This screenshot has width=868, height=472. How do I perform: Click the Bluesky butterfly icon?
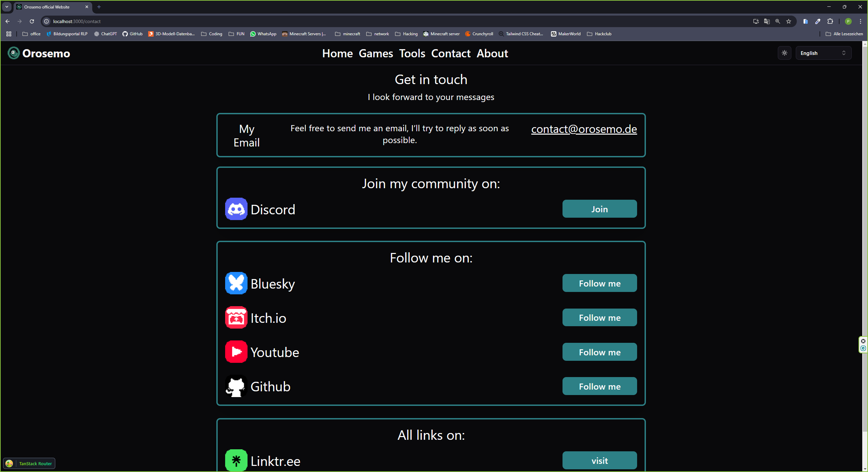point(236,283)
